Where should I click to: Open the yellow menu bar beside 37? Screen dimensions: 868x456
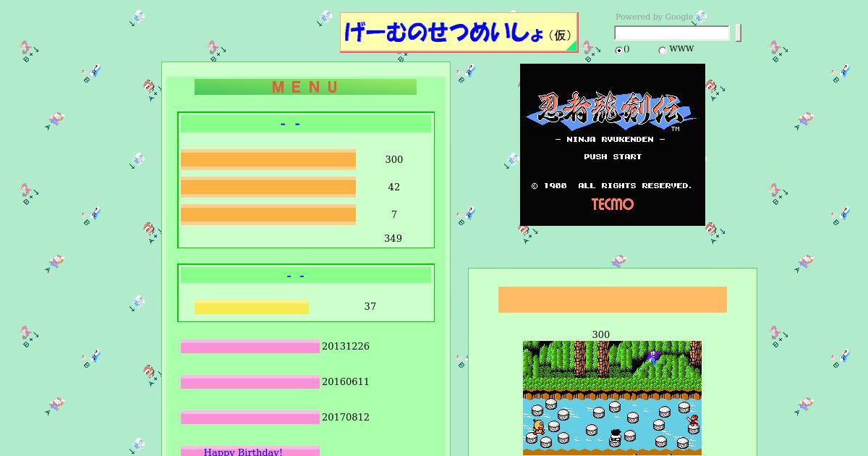click(252, 307)
